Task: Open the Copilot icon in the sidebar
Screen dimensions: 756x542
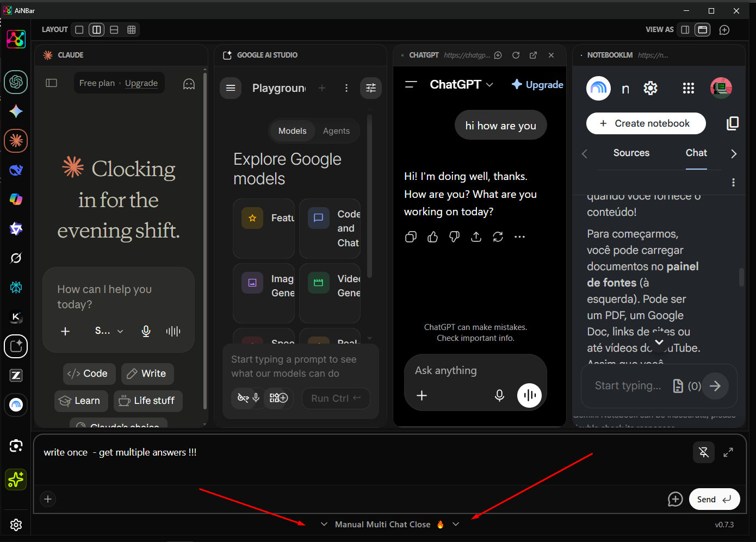Action: [16, 200]
